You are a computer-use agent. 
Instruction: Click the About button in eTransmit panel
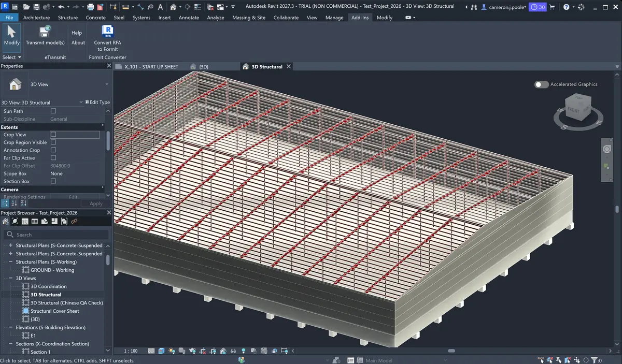[x=78, y=42]
